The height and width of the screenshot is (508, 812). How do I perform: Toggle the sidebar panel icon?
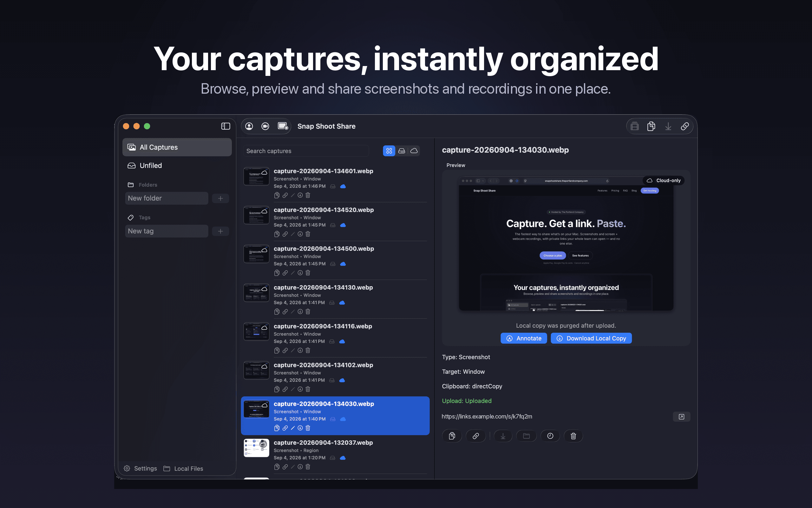click(226, 126)
